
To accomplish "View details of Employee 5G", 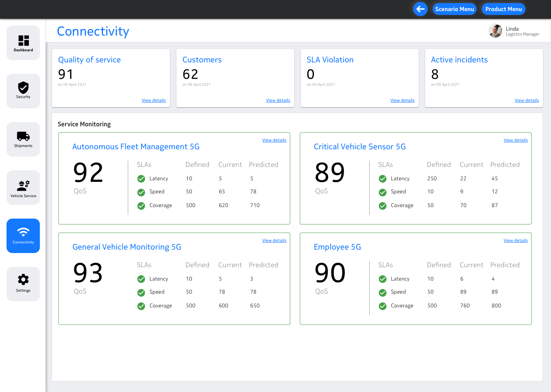I will [516, 240].
